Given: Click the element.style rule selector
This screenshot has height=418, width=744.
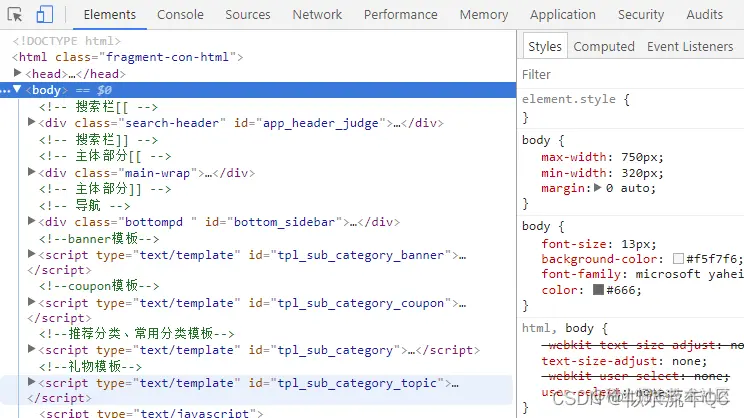Looking at the screenshot, I should (568, 99).
